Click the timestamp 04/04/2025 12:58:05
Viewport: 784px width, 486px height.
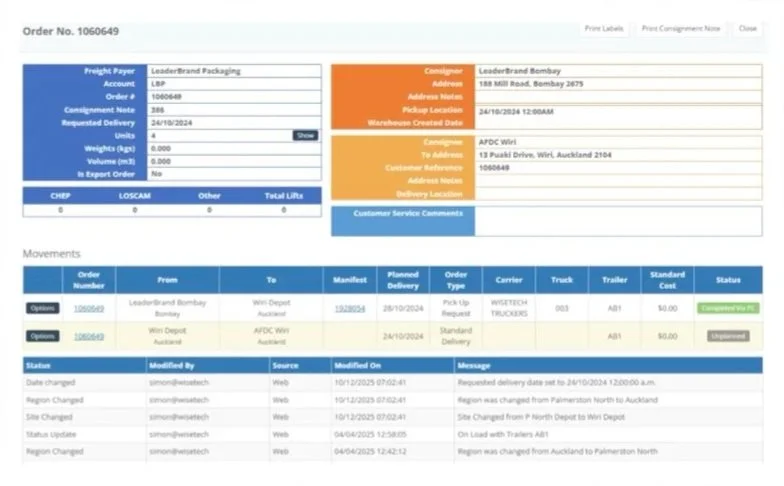click(370, 434)
